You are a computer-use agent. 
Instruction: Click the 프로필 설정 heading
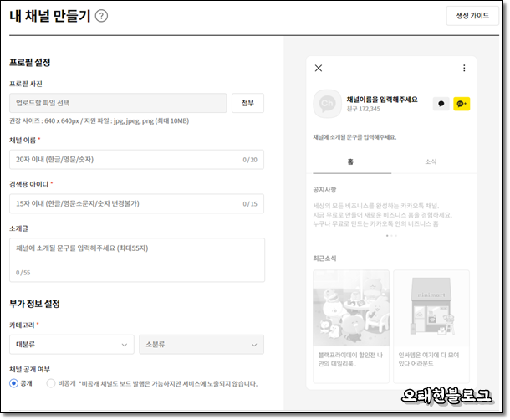point(30,63)
